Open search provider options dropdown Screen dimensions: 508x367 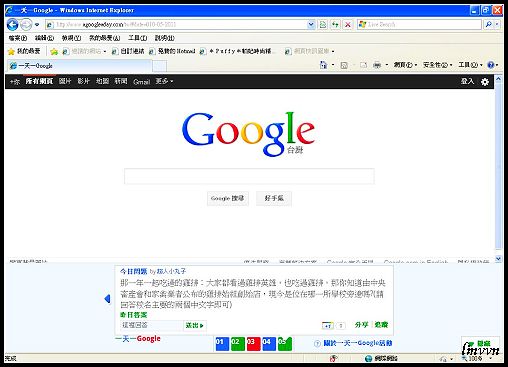tap(497, 24)
